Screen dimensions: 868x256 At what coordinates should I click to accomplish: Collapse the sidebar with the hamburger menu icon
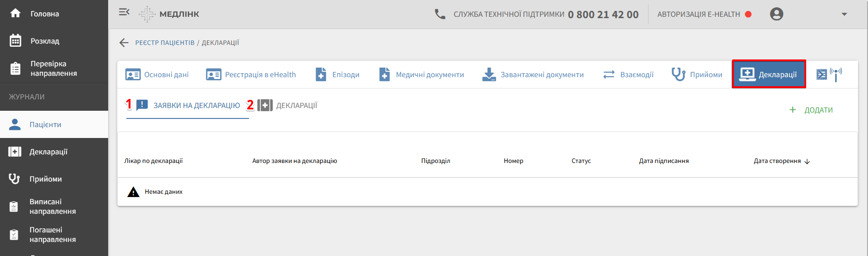(x=124, y=12)
